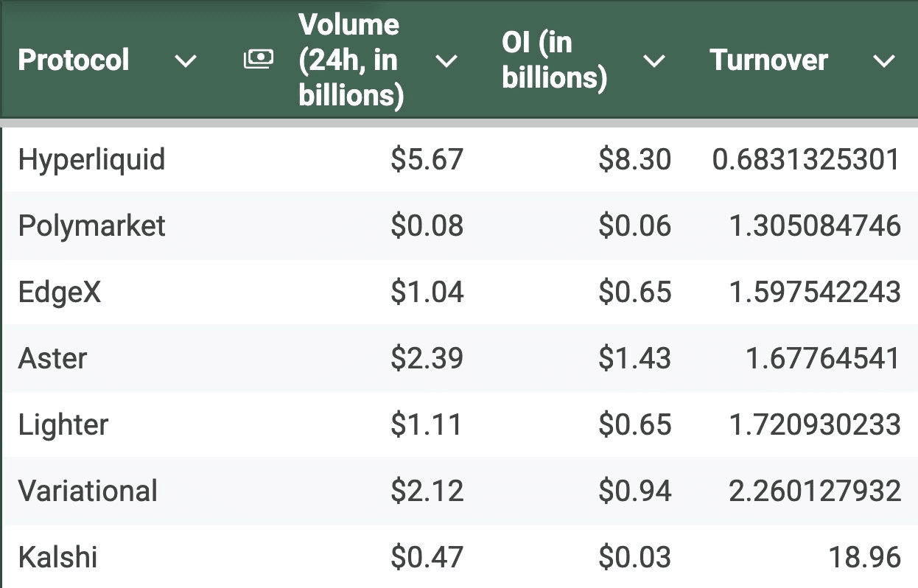Screen dimensions: 918x588
Task: Click the currency icon in Volume header
Action: click(x=259, y=60)
